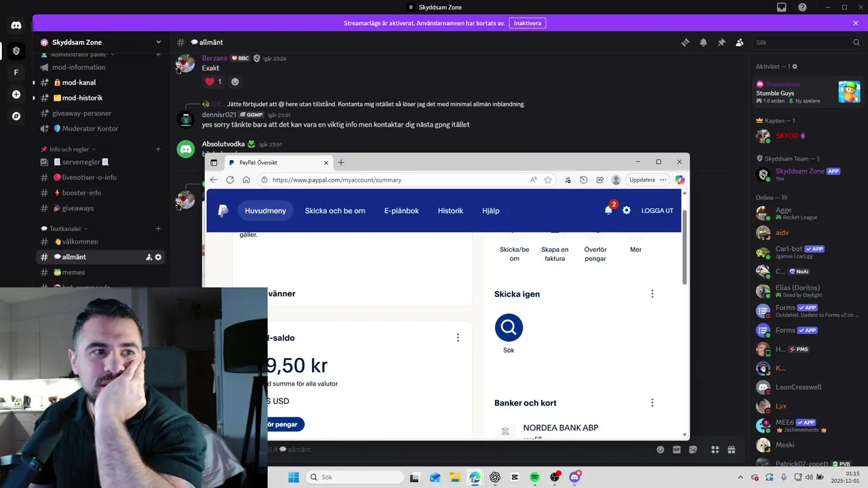Toggle heart reaction on Berzano's message

tap(214, 81)
